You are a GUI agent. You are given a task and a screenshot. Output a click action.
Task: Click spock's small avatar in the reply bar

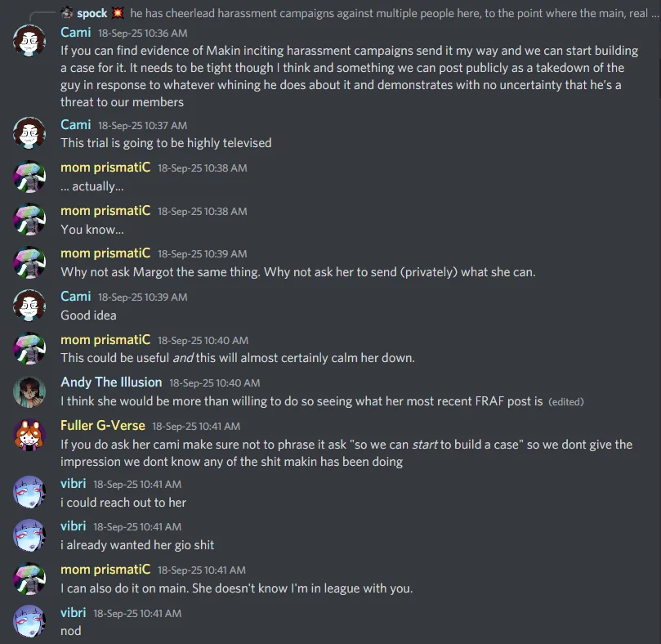coord(67,14)
